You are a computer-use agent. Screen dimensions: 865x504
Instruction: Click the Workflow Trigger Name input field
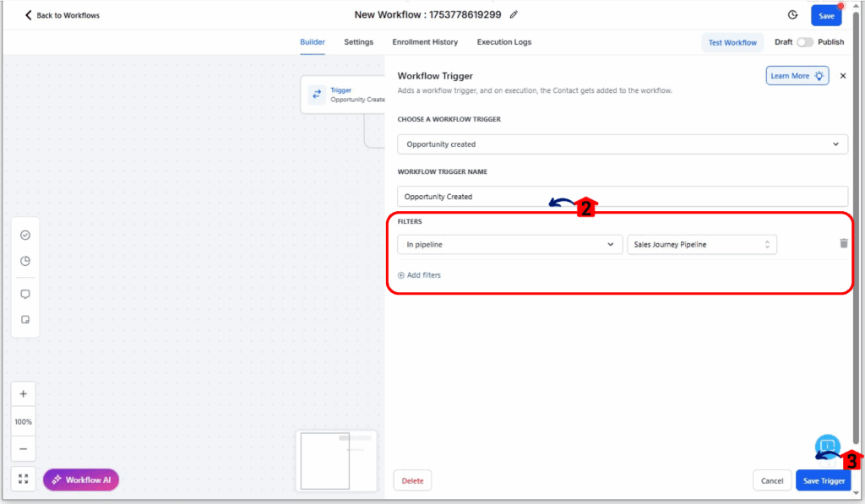(622, 197)
